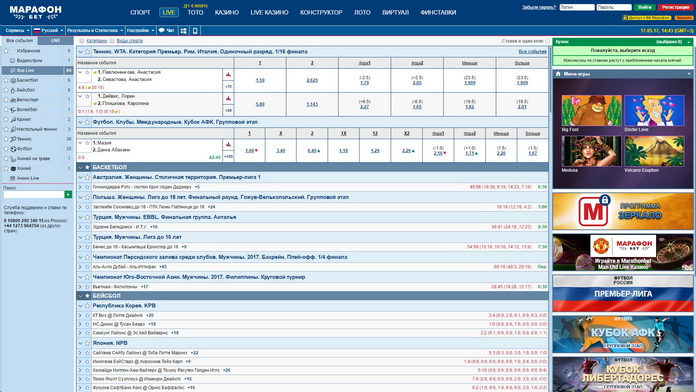The height and width of the screenshot is (392, 696).
Task: Open All events link for WTA Rome
Action: click(x=533, y=51)
